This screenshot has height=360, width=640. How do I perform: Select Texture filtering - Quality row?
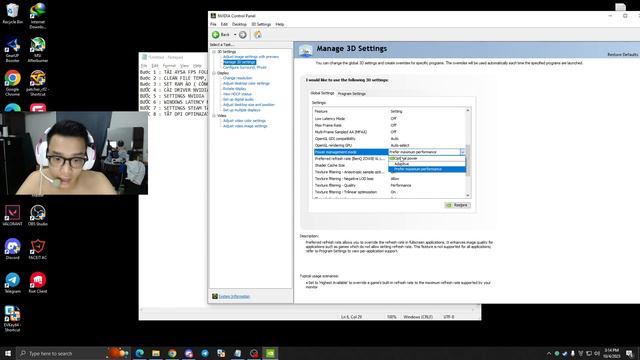pyautogui.click(x=389, y=185)
